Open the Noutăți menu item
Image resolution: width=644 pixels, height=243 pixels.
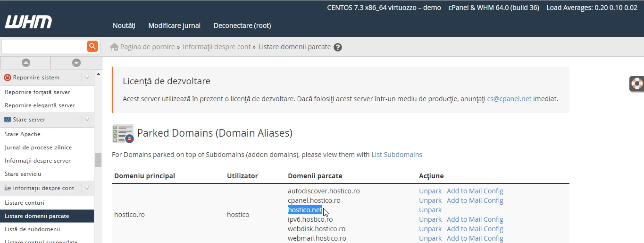[124, 26]
